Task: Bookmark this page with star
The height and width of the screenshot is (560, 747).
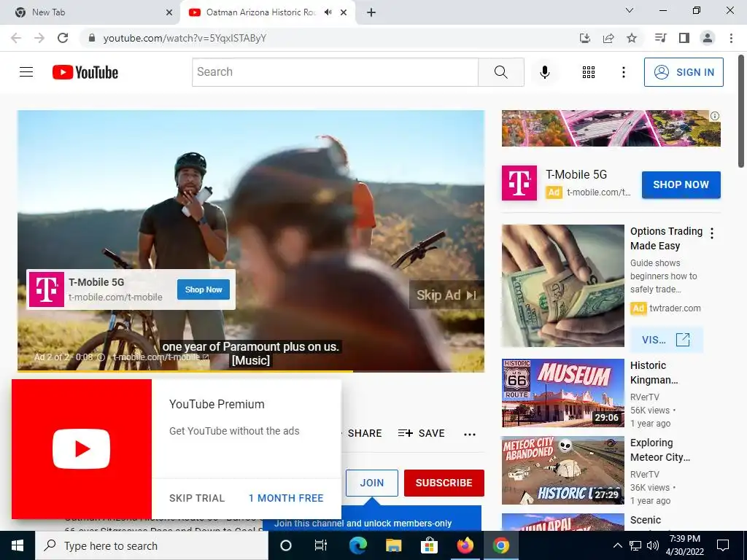Action: [x=632, y=38]
